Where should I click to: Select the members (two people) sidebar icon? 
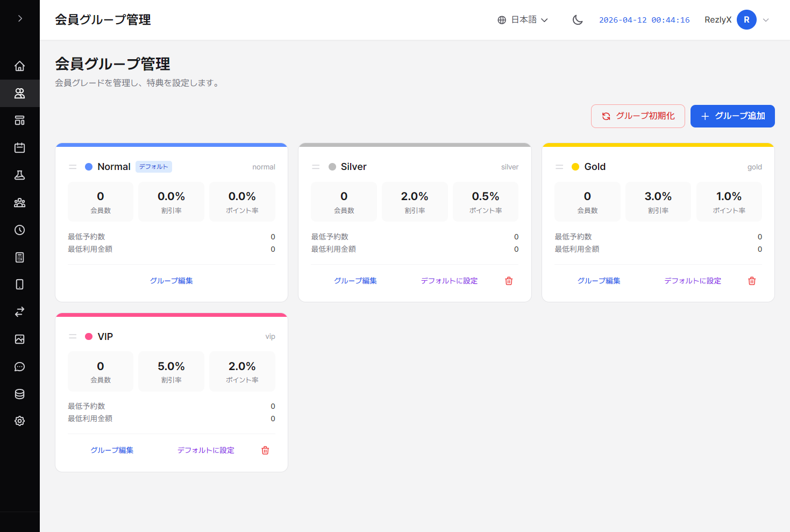(x=20, y=94)
